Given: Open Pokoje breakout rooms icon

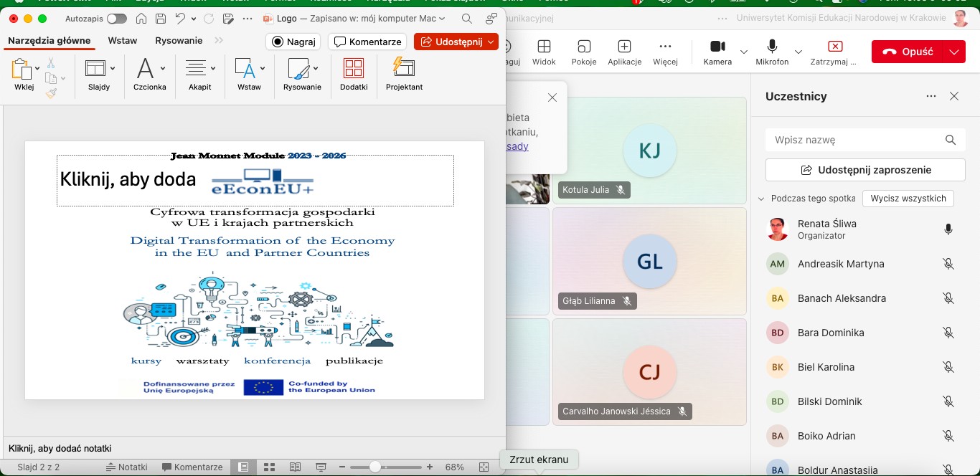Looking at the screenshot, I should click(584, 47).
